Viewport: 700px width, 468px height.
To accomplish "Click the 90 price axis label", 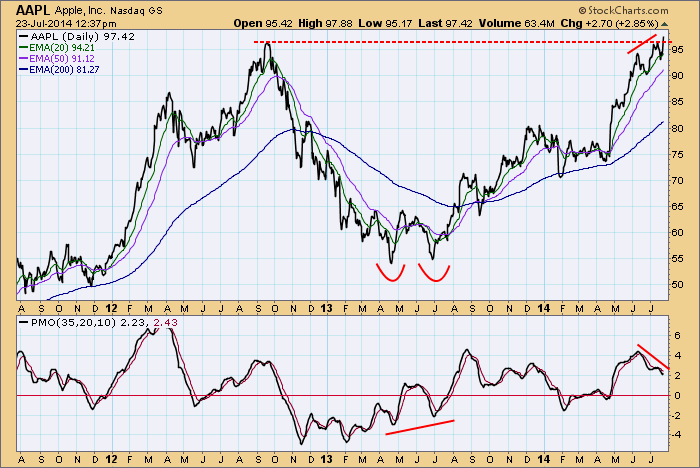I will click(x=678, y=75).
